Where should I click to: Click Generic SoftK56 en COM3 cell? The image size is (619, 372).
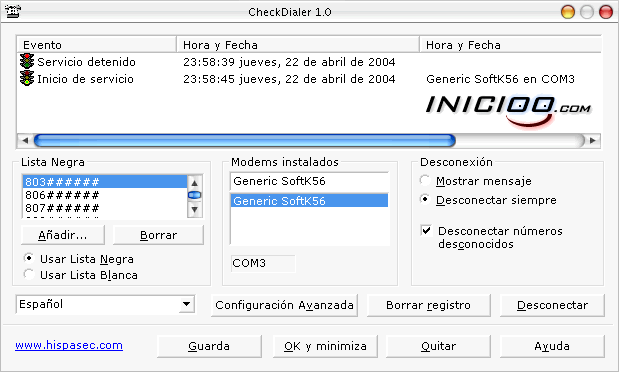click(500, 79)
